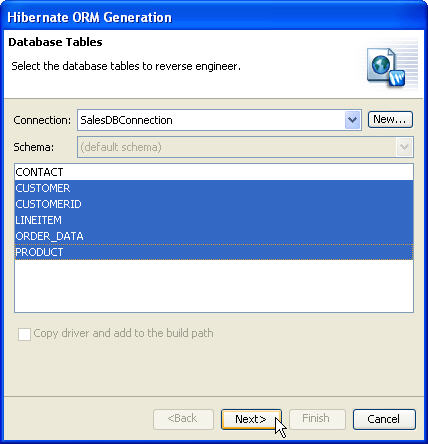Select the ORDER_DATA table

click(x=214, y=236)
